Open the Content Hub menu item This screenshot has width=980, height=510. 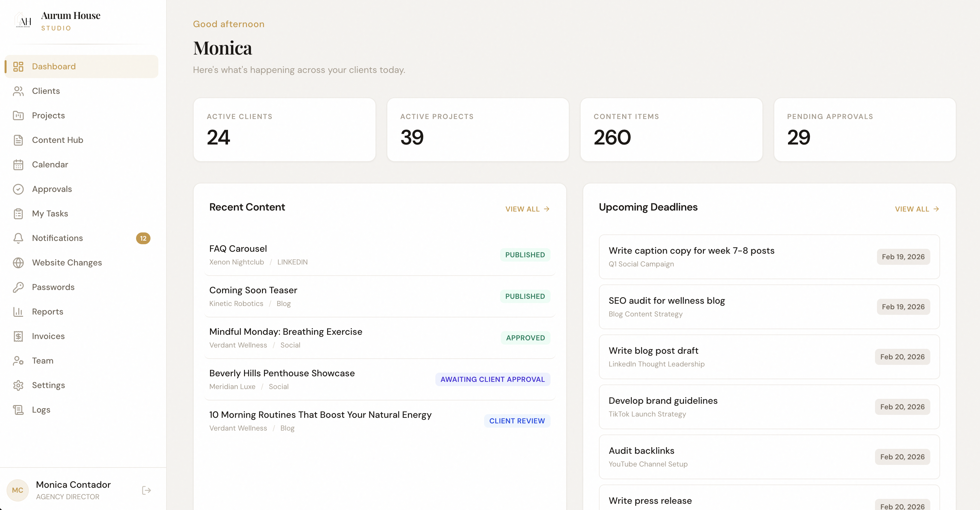click(58, 140)
